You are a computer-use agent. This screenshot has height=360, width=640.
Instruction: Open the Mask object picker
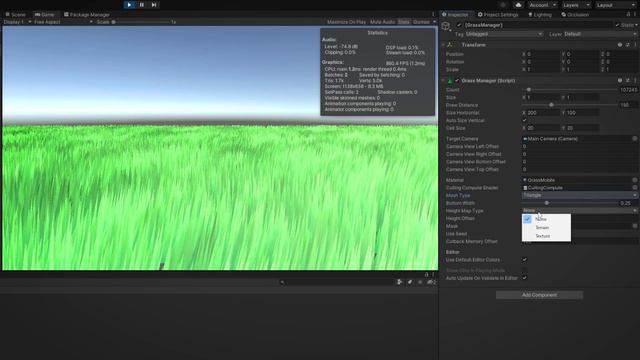pos(635,226)
